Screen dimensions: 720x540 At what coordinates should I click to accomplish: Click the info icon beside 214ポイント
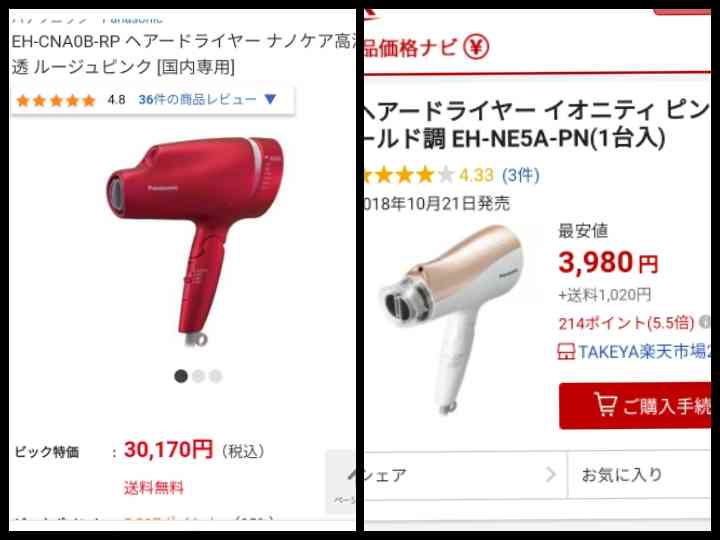pos(705,322)
